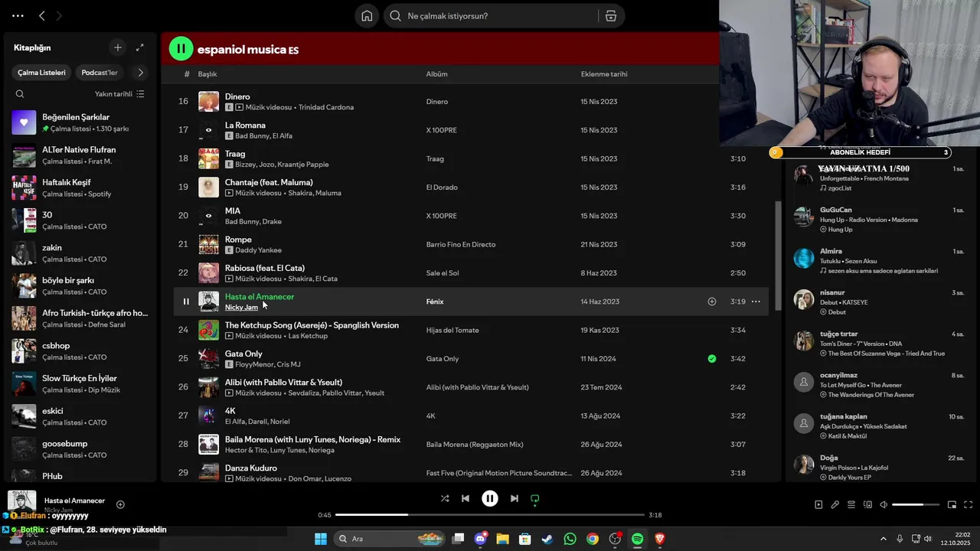
Task: Adjust the Spotify volume slider
Action: pyautogui.click(x=916, y=504)
